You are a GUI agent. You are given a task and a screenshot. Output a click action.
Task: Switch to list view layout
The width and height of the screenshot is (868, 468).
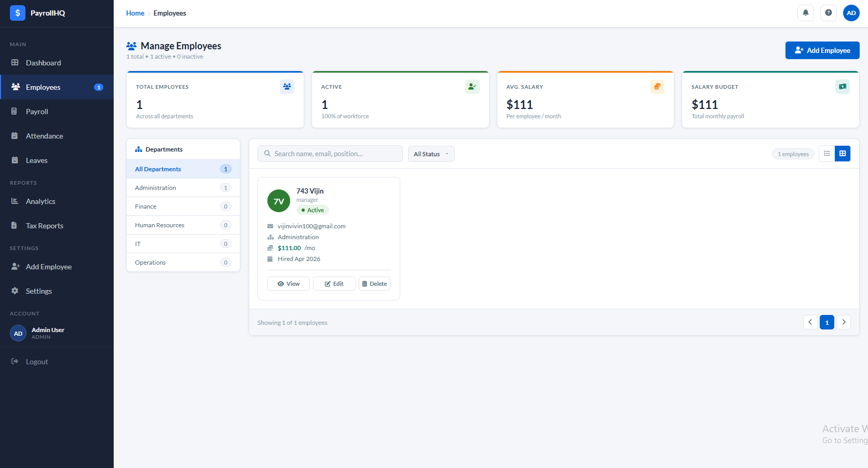827,154
